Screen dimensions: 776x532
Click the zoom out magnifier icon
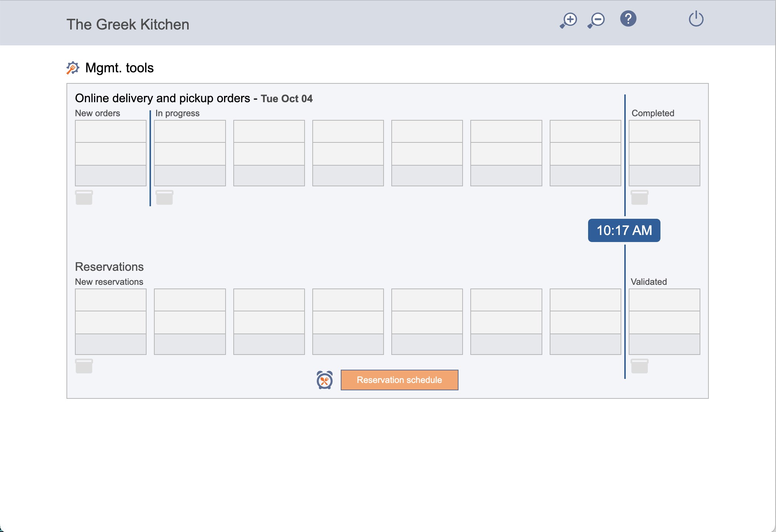click(x=596, y=20)
